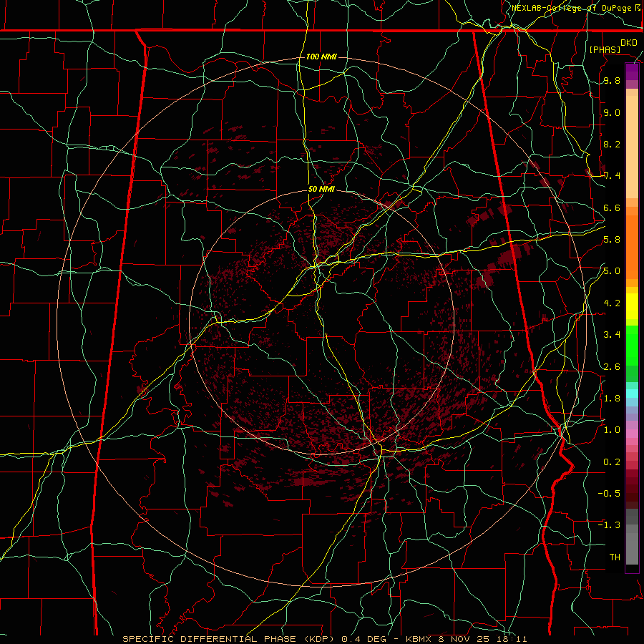This screenshot has height=644, width=644.
Task: Click the "18:11" timestamp in caption
Action: point(512,639)
